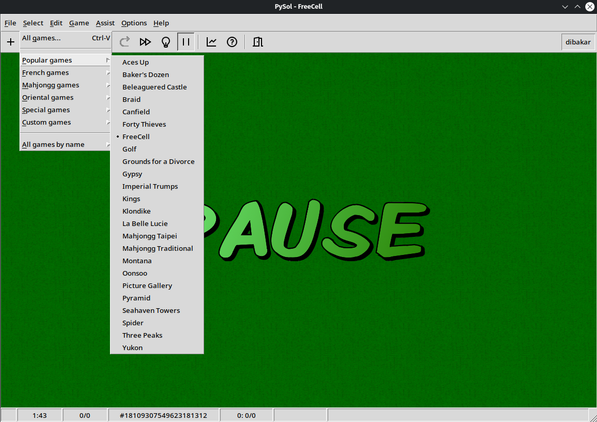
Task: Select Kings game
Action: [x=157, y=199]
